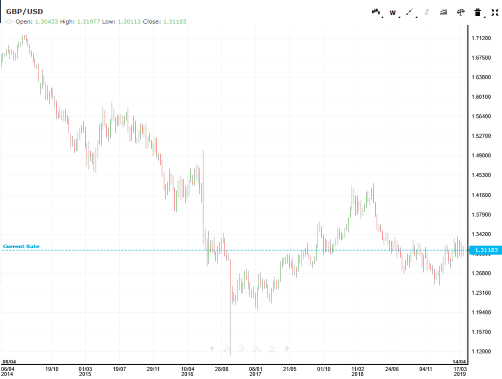Click the 17/03 2019 date label
Viewport: 502px width, 379px height.
(460, 371)
